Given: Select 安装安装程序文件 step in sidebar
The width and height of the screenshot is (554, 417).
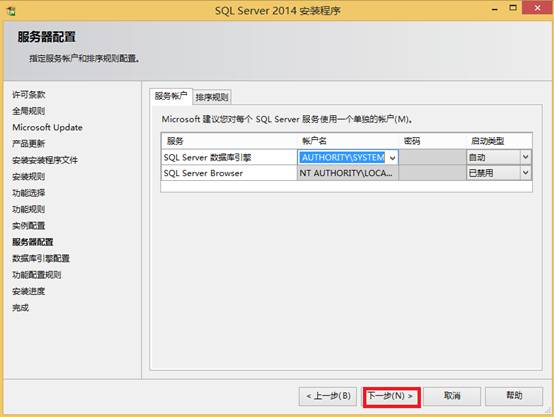Looking at the screenshot, I should 45,160.
